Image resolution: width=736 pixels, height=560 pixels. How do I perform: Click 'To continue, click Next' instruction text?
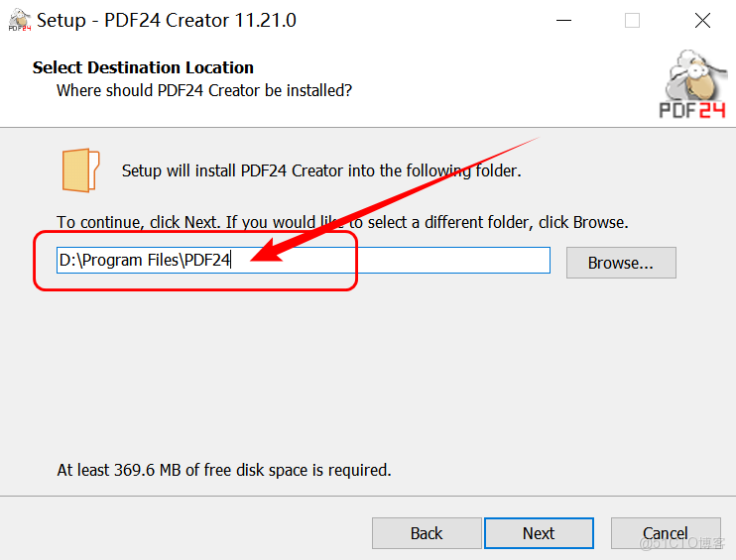coord(342,222)
